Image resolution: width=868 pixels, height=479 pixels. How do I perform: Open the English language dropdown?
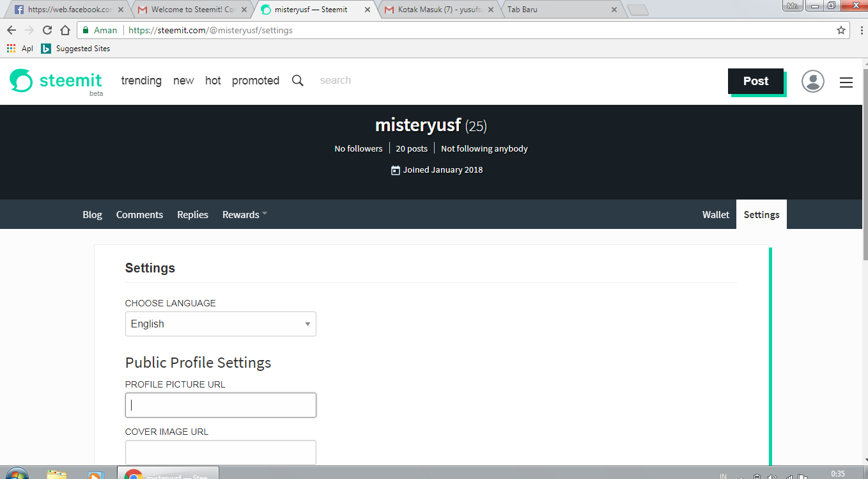pyautogui.click(x=220, y=324)
